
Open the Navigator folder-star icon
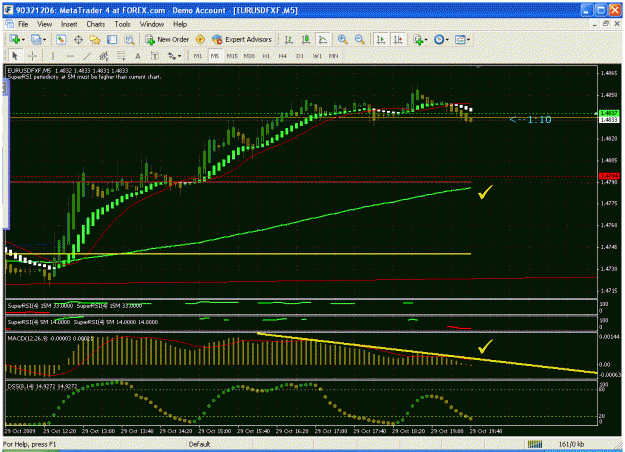pyautogui.click(x=95, y=39)
